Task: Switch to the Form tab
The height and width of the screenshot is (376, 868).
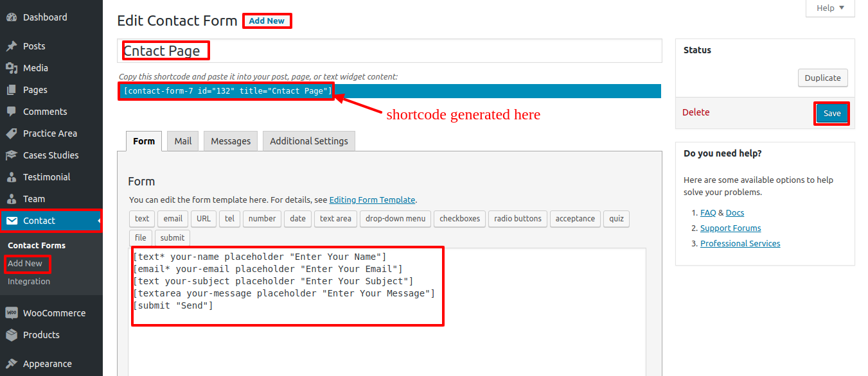Action: click(144, 141)
